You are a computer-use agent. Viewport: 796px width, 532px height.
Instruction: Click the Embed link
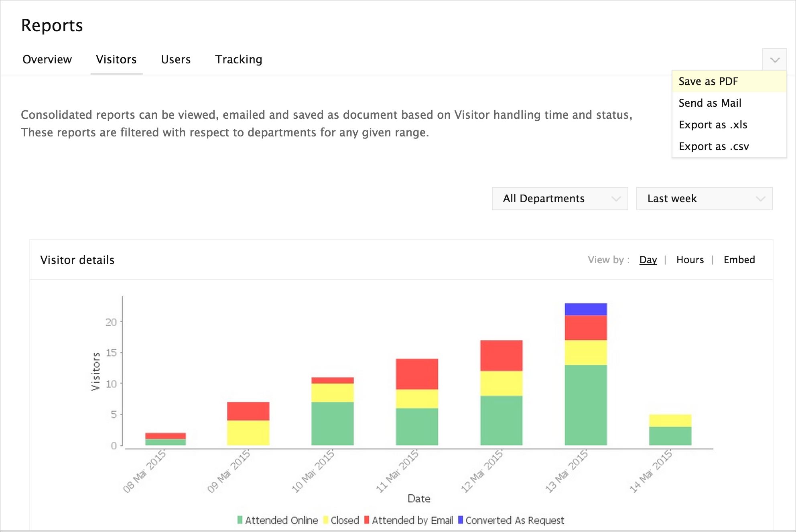739,260
